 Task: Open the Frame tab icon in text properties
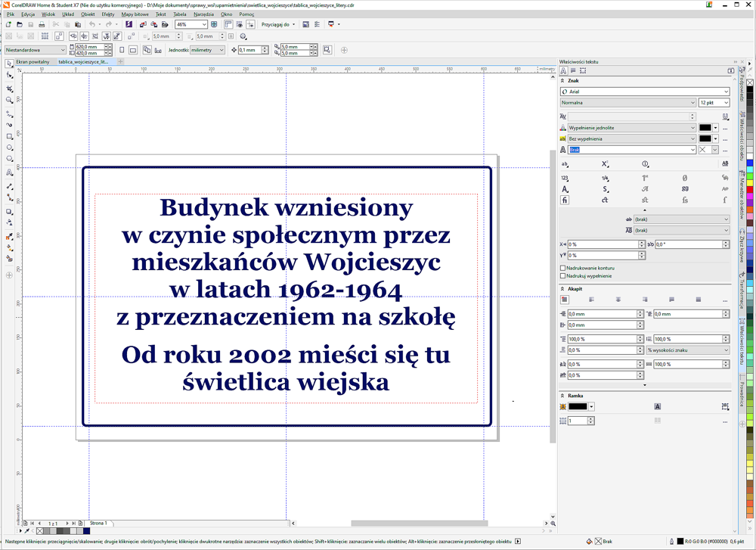tap(583, 70)
